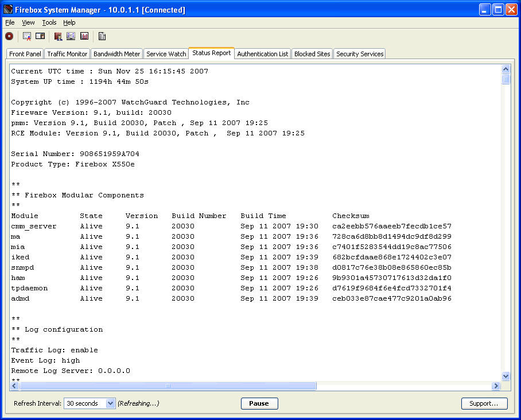Expand the Refresh Interval dropdown
Image resolution: width=521 pixels, height=420 pixels.
coord(110,403)
